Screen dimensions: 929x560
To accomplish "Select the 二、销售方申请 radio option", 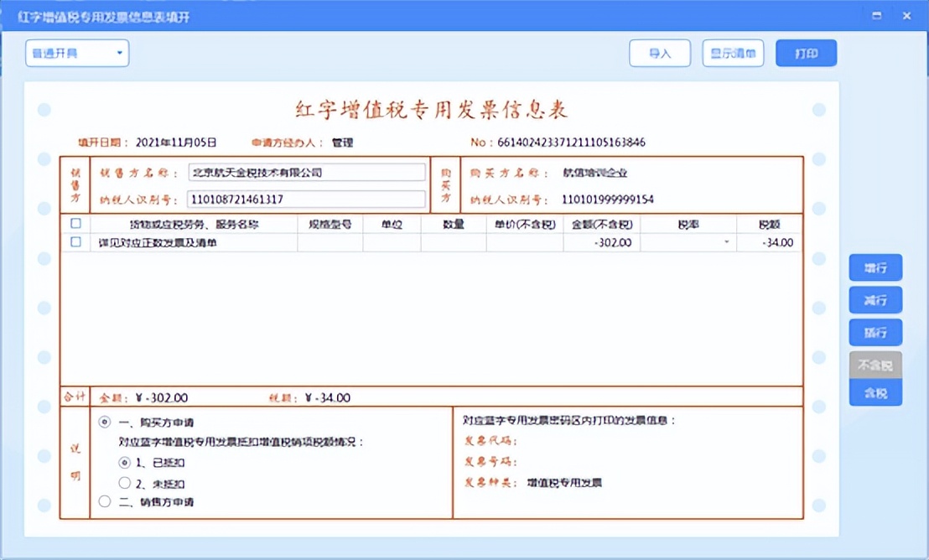I will [x=105, y=501].
